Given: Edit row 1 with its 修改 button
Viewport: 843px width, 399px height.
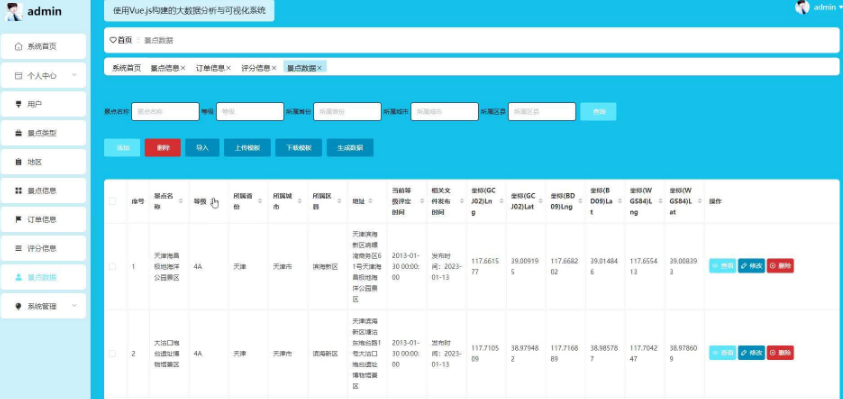Looking at the screenshot, I should [x=751, y=266].
